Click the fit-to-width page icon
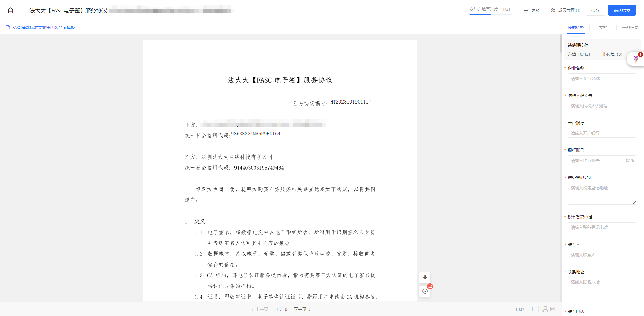Image resolution: width=644 pixels, height=316 pixels. (545, 309)
